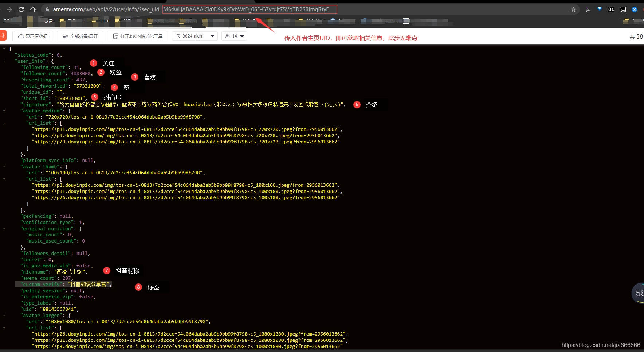Click the signature string value
The height and width of the screenshot is (352, 644).
(x=200, y=105)
